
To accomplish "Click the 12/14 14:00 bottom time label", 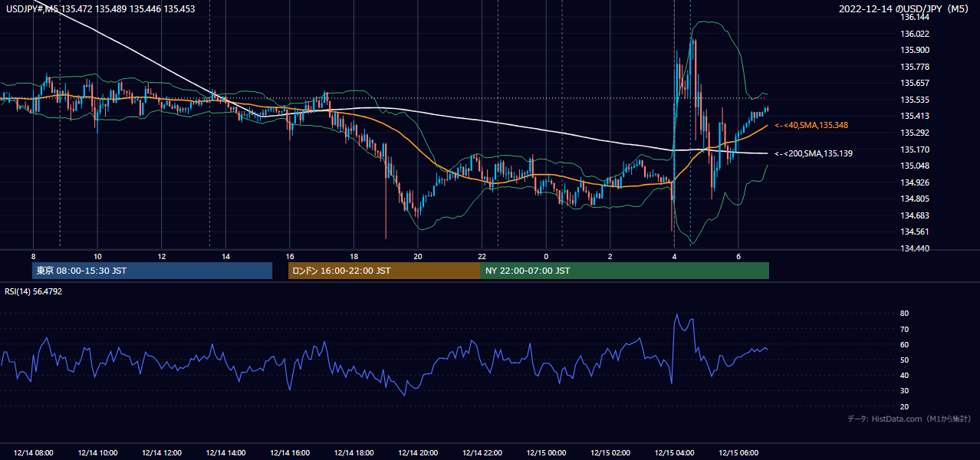I will [x=225, y=453].
